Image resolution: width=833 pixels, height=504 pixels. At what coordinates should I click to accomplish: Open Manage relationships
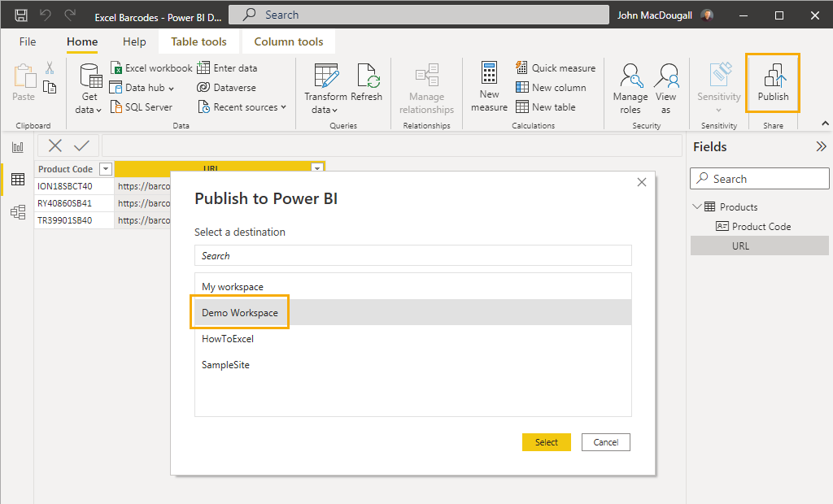point(426,88)
